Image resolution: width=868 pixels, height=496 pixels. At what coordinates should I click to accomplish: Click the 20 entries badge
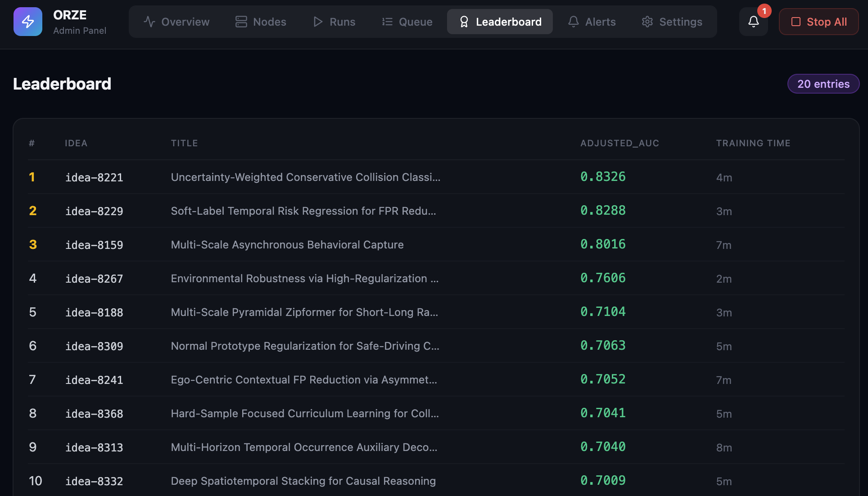pyautogui.click(x=823, y=83)
